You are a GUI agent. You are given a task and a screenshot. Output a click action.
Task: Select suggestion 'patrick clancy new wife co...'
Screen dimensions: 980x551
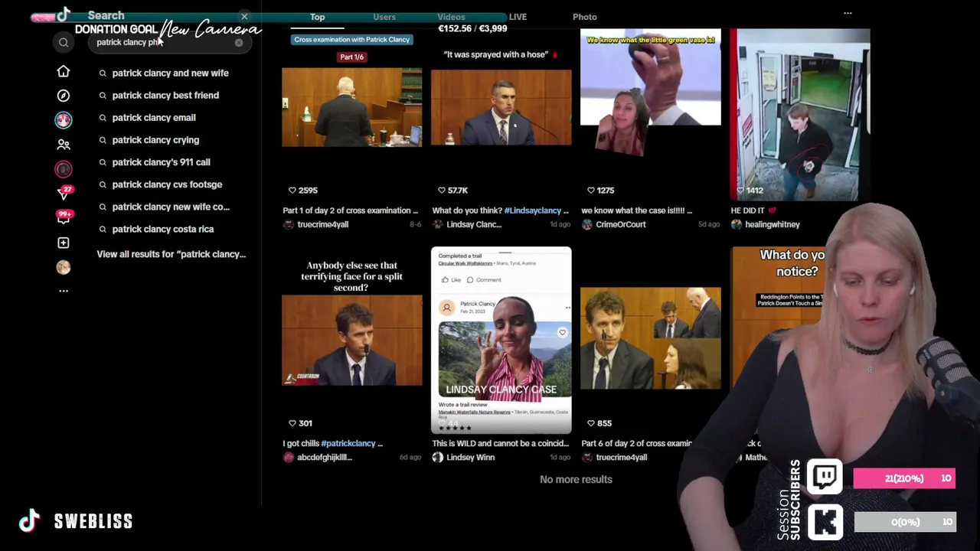coord(171,207)
